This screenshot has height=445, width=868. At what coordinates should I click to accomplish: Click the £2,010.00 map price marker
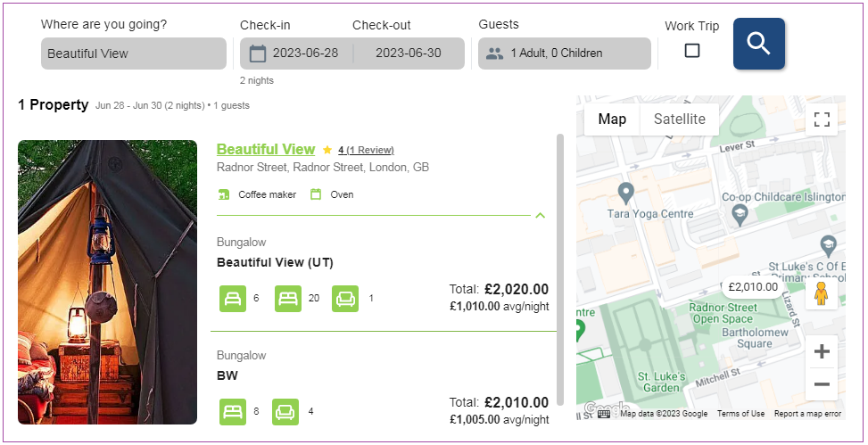tap(753, 286)
